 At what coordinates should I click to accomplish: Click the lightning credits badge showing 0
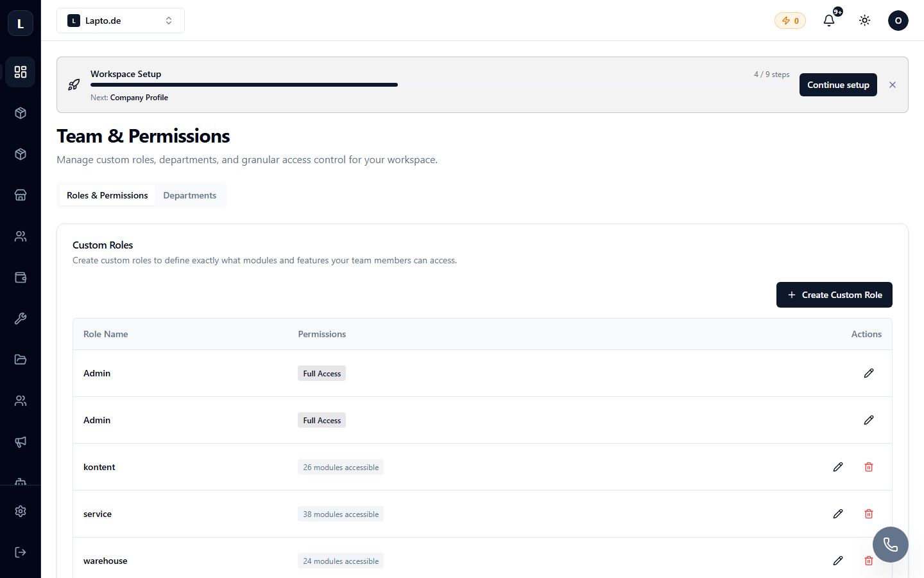(x=790, y=21)
